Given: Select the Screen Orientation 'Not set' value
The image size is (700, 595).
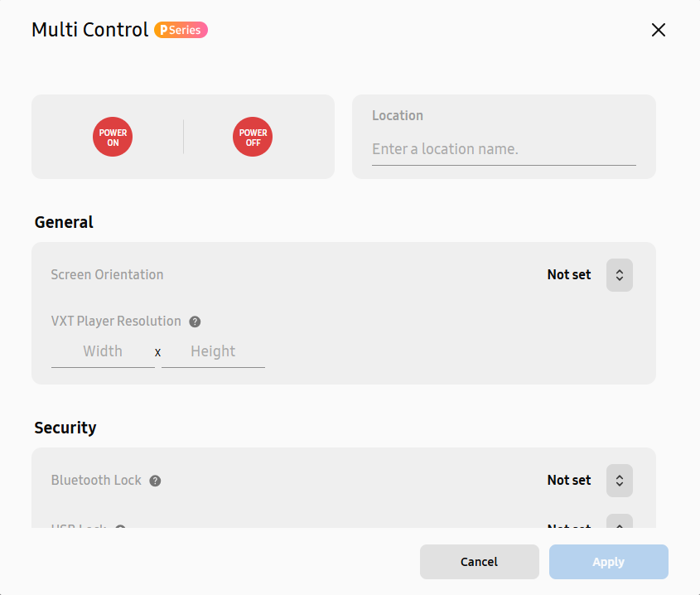Looking at the screenshot, I should (x=569, y=275).
